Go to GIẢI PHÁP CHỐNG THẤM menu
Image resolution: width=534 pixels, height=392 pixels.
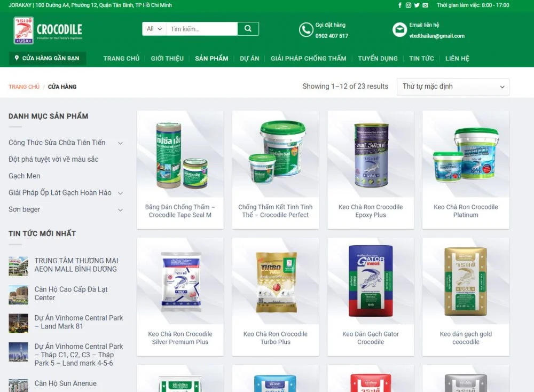tap(309, 59)
